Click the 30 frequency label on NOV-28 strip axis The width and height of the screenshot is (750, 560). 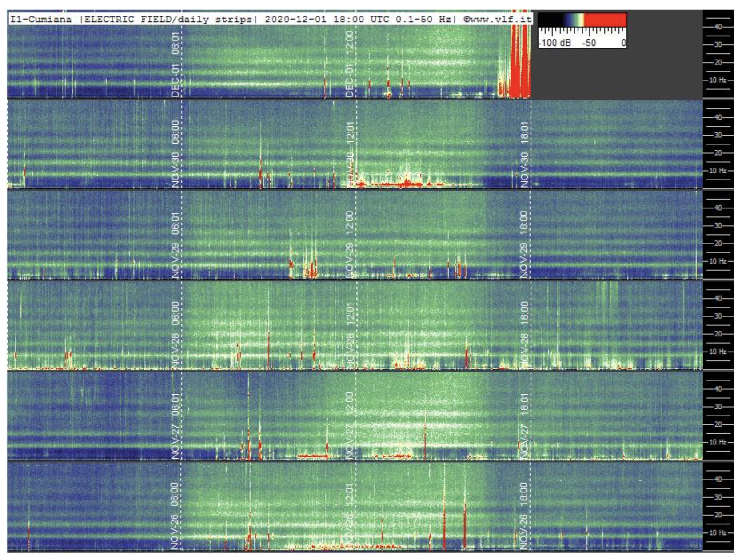(x=718, y=316)
